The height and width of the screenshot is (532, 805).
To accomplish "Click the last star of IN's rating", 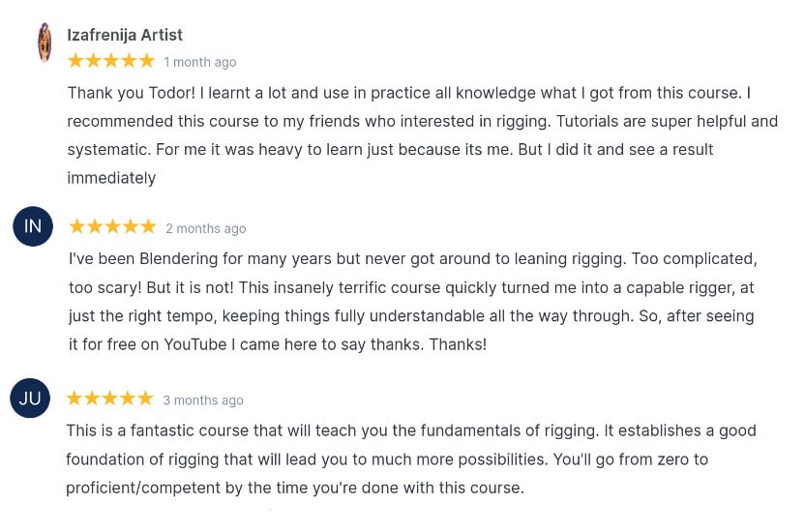I will 147,227.
